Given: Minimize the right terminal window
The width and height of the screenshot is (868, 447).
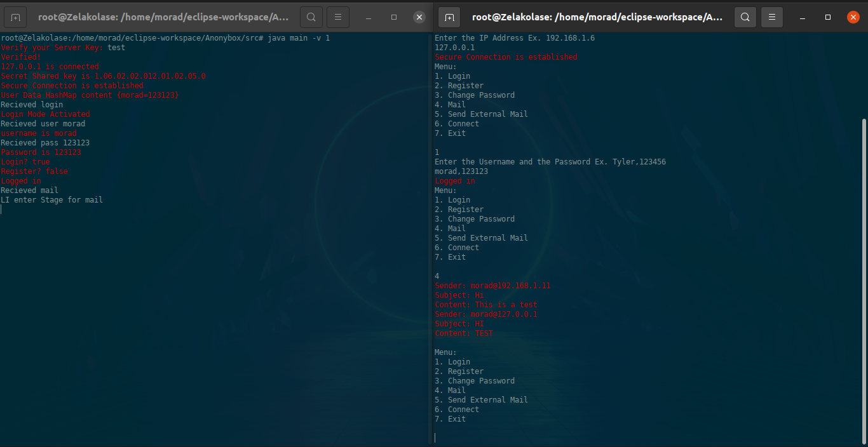Looking at the screenshot, I should (802, 17).
